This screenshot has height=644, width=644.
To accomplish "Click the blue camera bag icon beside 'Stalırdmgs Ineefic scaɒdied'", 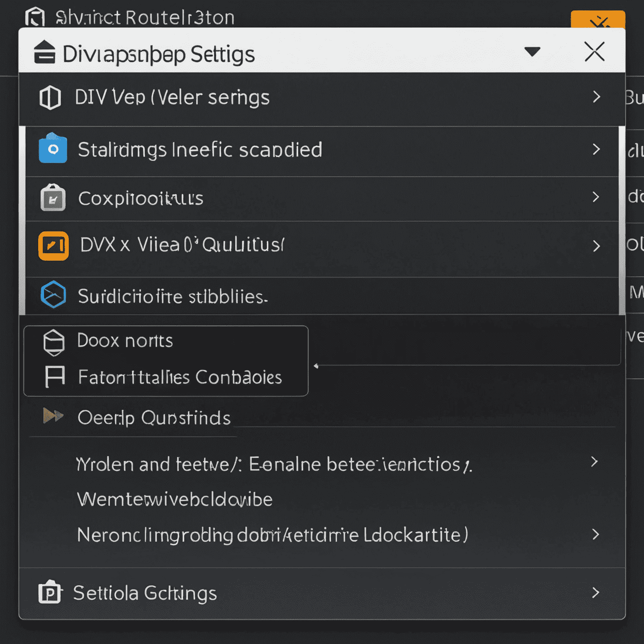I will pos(53,148).
